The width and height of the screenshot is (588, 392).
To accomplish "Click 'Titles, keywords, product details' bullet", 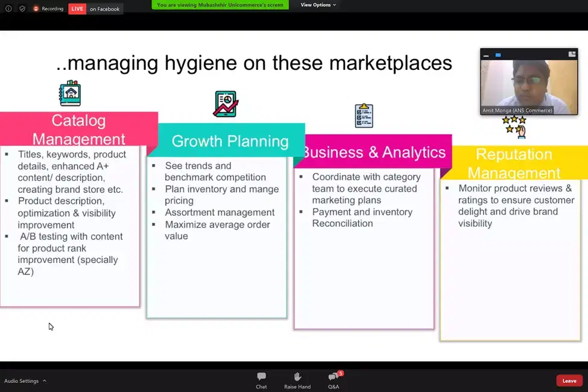I will (72, 172).
